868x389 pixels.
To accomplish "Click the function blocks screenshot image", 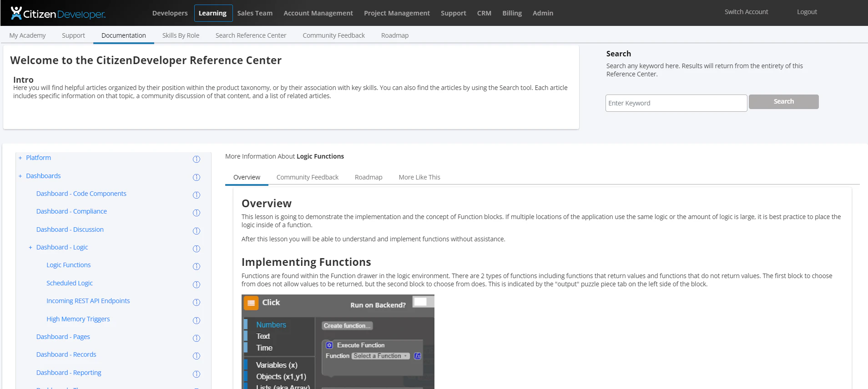I will (x=338, y=342).
